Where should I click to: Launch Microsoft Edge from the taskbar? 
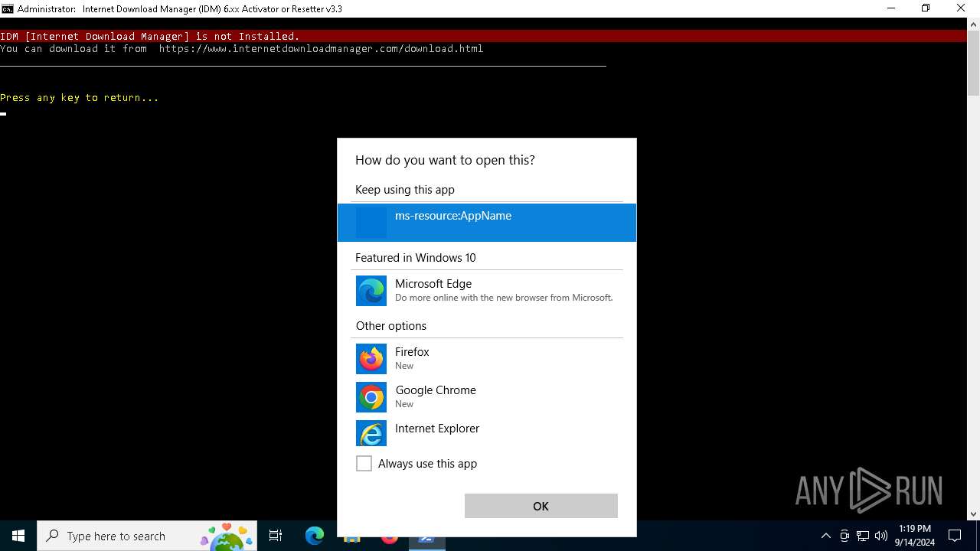315,536
